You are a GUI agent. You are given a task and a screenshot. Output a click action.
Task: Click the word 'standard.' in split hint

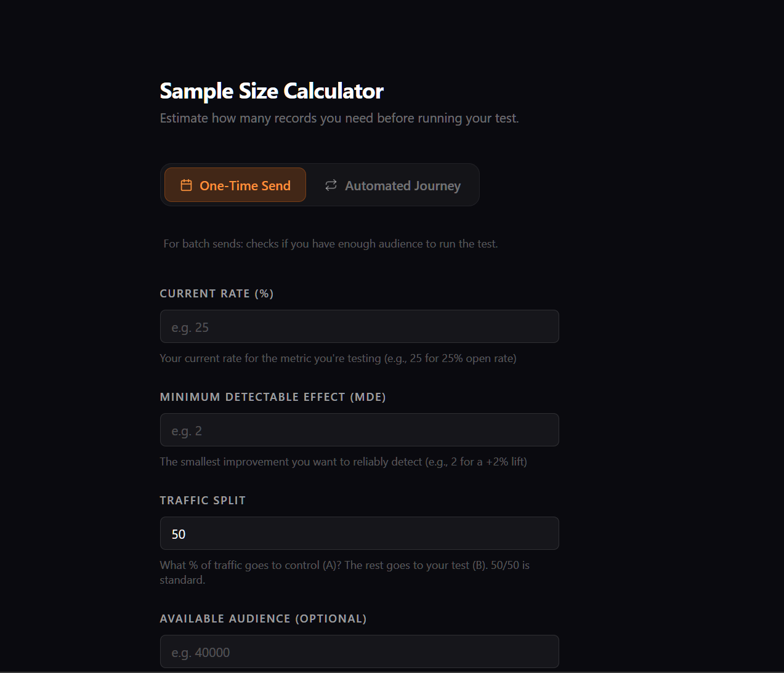point(182,580)
